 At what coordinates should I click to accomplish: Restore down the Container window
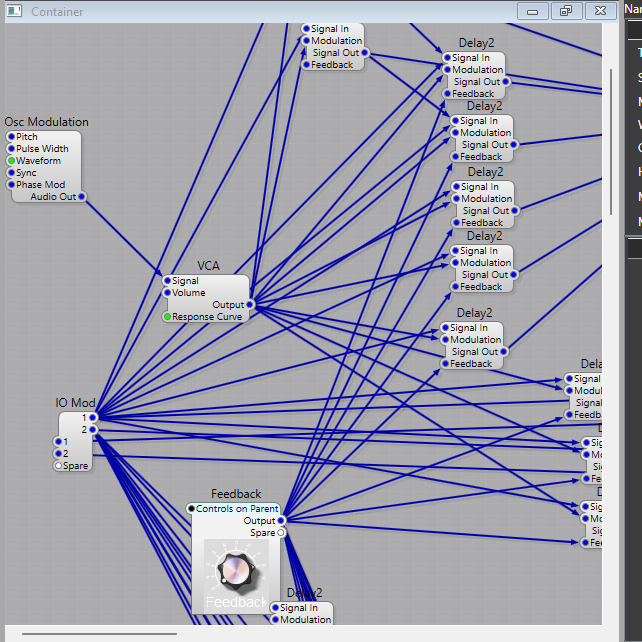[567, 11]
